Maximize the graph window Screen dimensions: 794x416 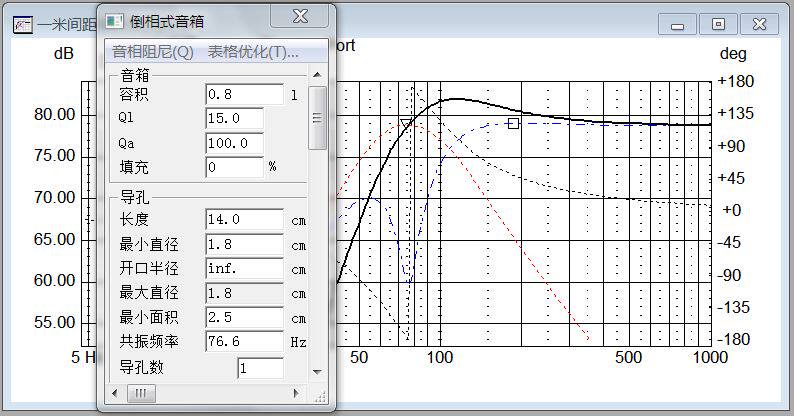[x=717, y=25]
